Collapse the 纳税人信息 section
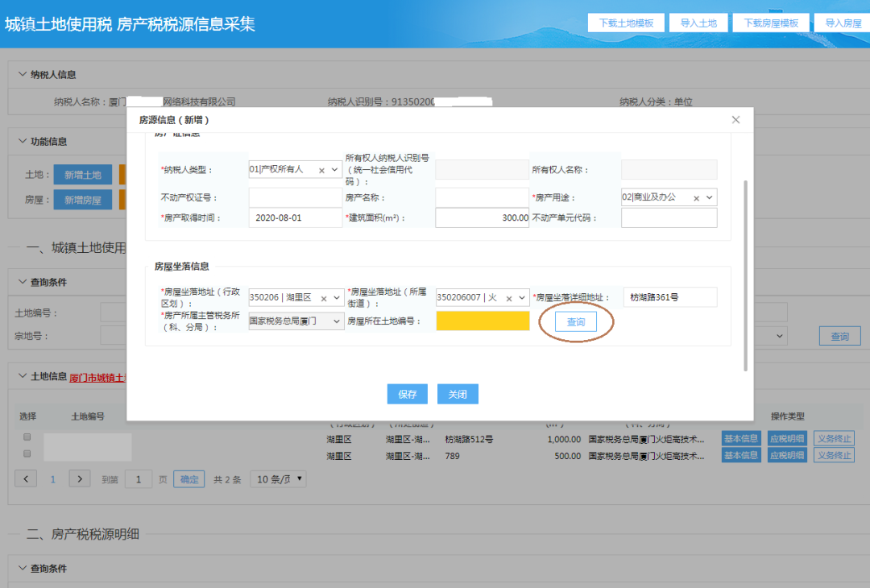 pos(22,72)
